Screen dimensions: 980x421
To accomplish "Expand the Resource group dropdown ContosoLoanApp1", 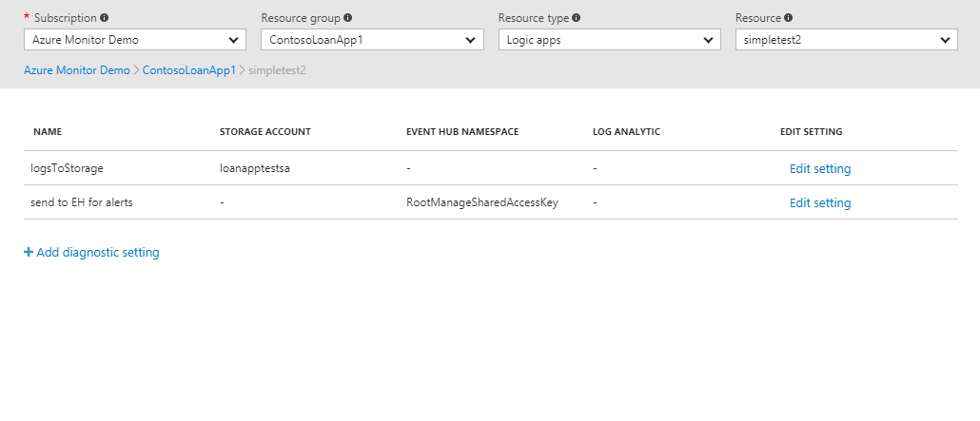I will click(x=373, y=40).
